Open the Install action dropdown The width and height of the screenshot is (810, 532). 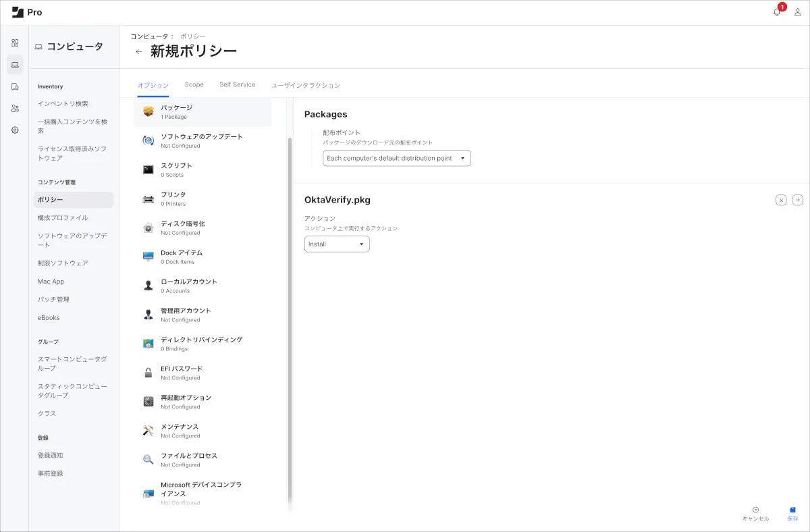[337, 244]
